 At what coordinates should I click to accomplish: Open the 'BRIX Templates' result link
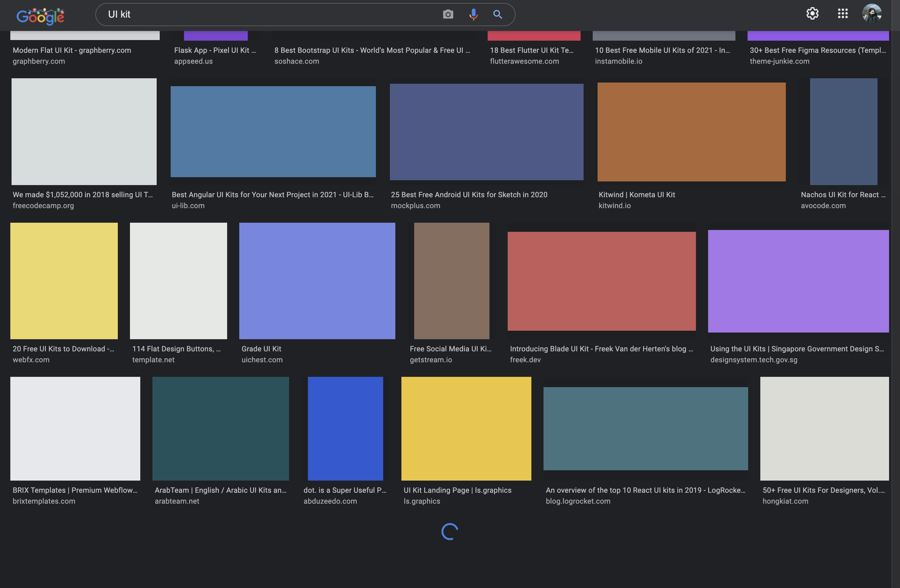click(75, 490)
